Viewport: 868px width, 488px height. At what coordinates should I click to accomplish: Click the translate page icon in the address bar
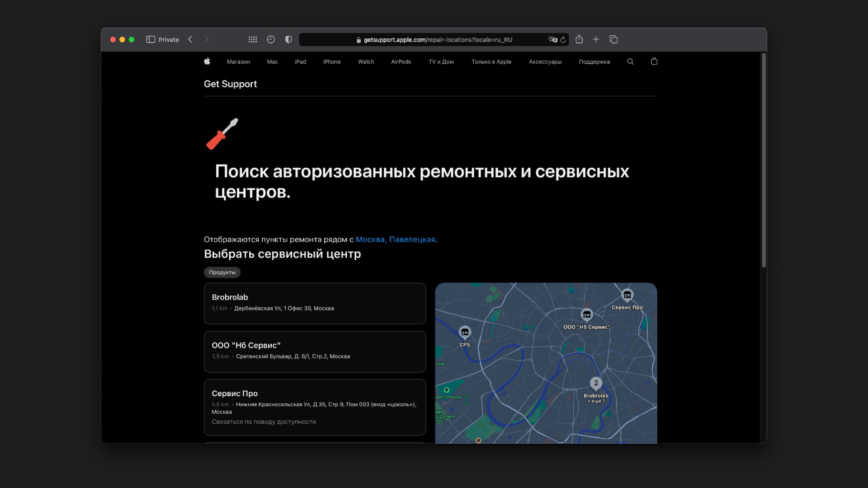click(552, 40)
